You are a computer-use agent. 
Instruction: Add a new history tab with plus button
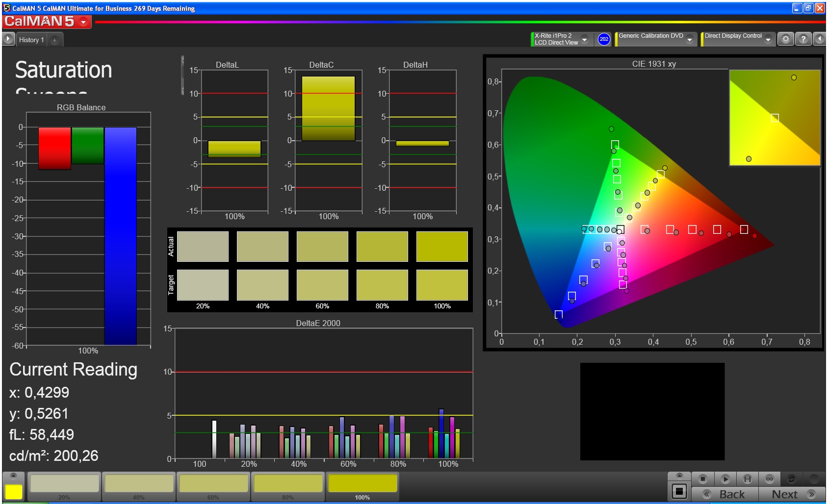55,40
